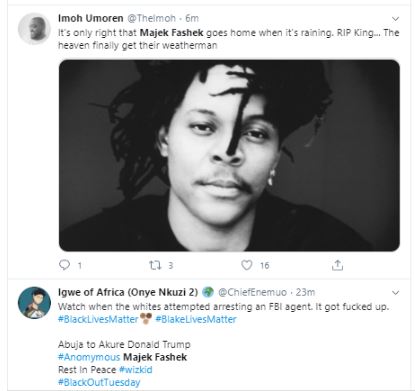Open the #BlackLivesMatter hashtag
Viewport: 415px width, 391px height.
[x=98, y=319]
